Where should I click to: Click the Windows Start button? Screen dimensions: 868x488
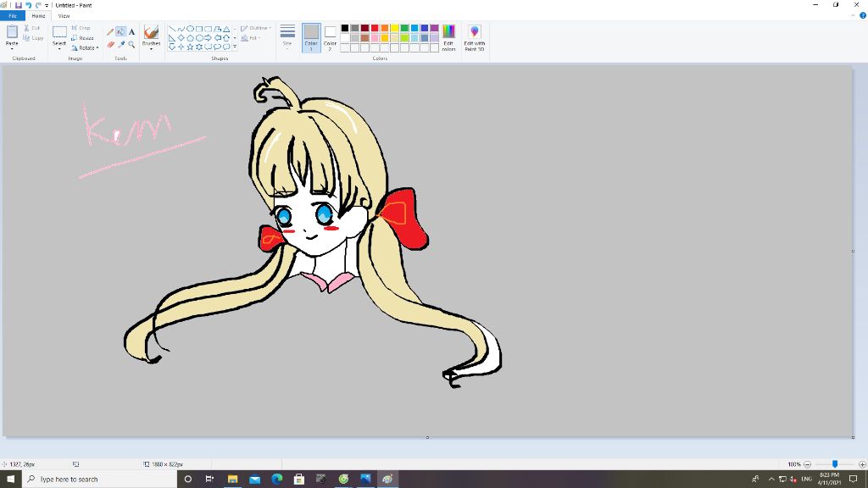(x=10, y=480)
